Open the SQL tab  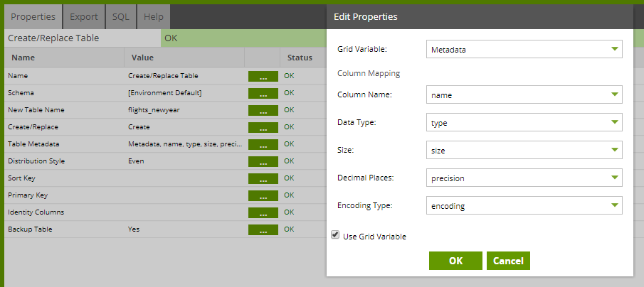pyautogui.click(x=121, y=17)
